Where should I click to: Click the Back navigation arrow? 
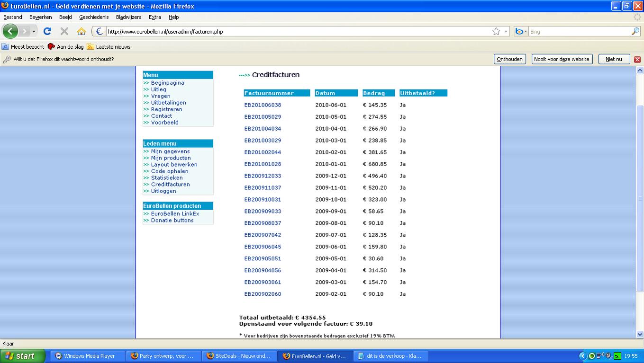(10, 31)
